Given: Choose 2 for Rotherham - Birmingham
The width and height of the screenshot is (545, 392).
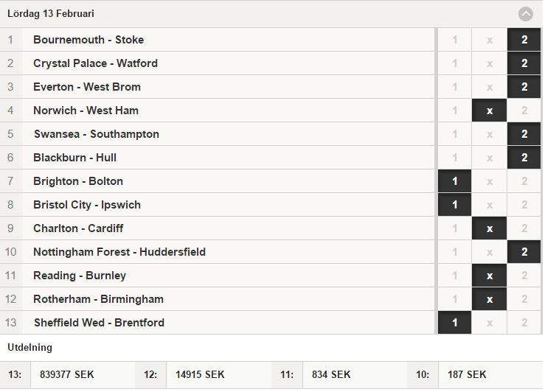Looking at the screenshot, I should click(524, 300).
